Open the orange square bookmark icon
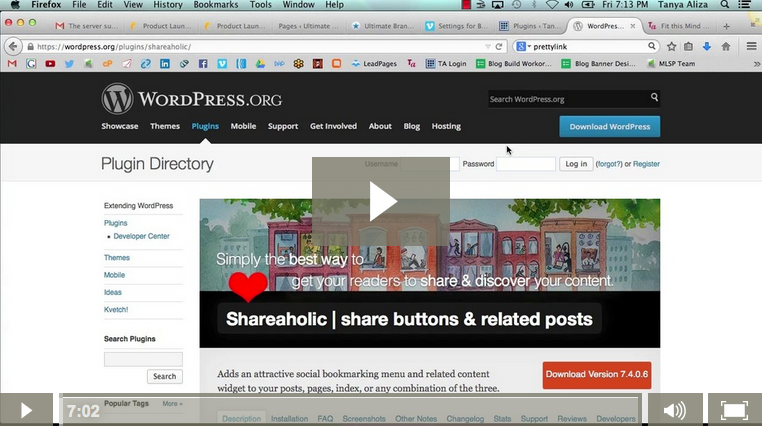 tap(336, 63)
